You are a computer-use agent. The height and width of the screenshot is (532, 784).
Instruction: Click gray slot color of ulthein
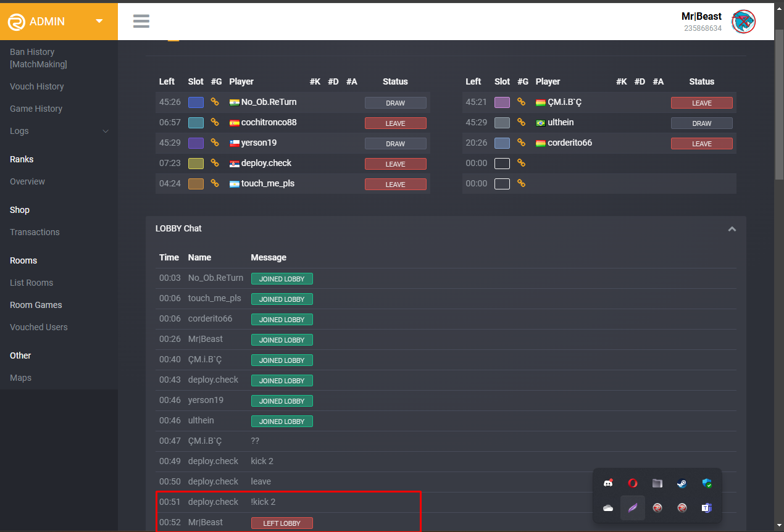(x=502, y=123)
